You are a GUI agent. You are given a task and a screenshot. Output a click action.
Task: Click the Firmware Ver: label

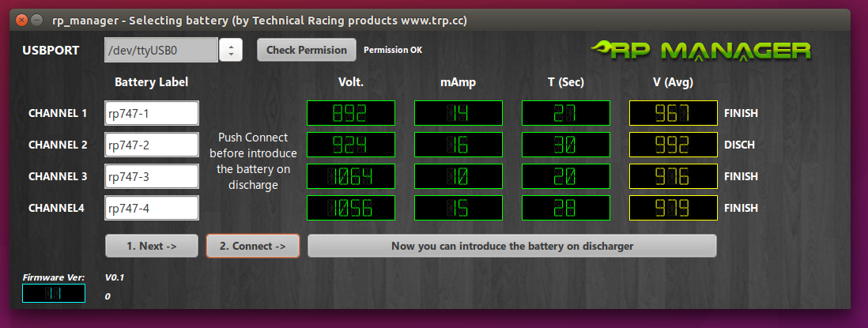pos(54,277)
